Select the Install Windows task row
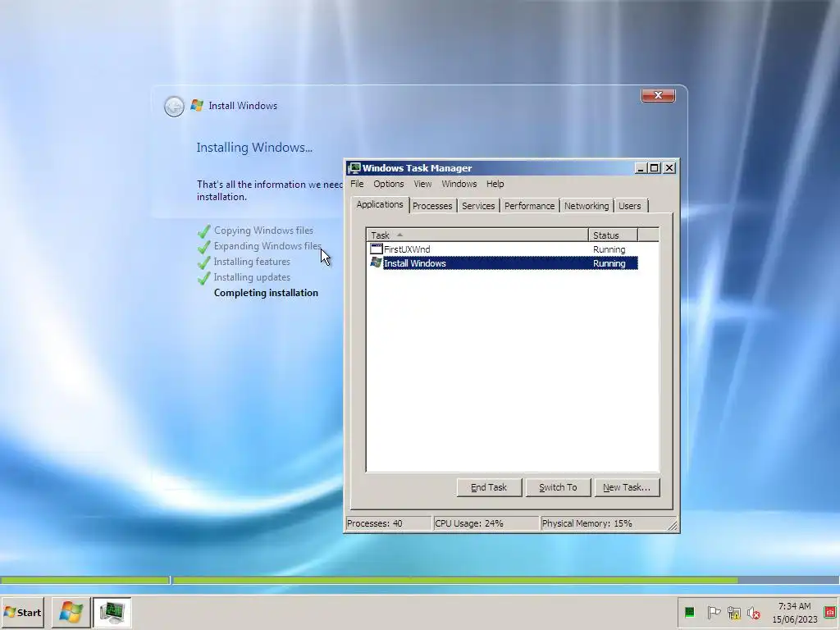This screenshot has height=630, width=840. 504,263
